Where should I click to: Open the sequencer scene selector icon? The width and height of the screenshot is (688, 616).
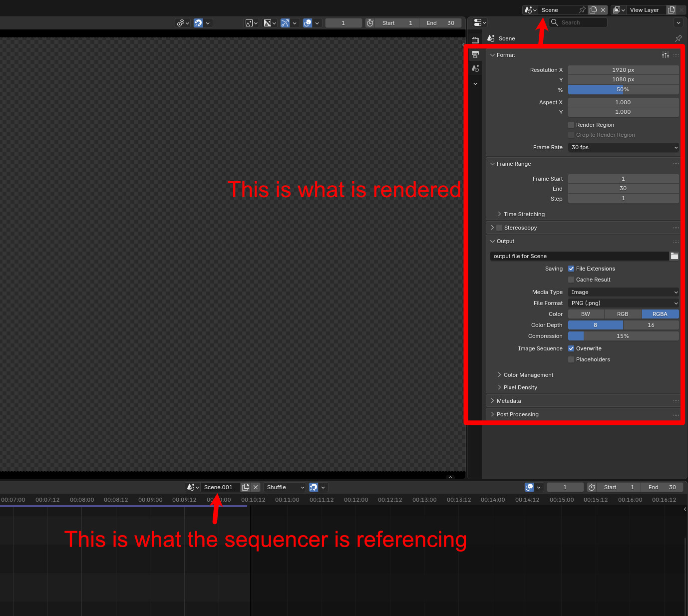click(193, 487)
